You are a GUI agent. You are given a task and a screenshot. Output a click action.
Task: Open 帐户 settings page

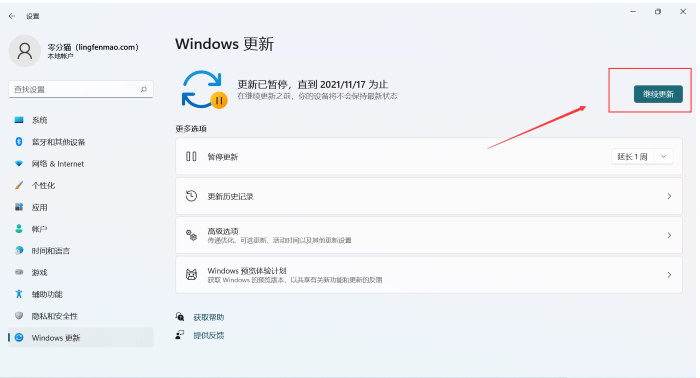[39, 229]
